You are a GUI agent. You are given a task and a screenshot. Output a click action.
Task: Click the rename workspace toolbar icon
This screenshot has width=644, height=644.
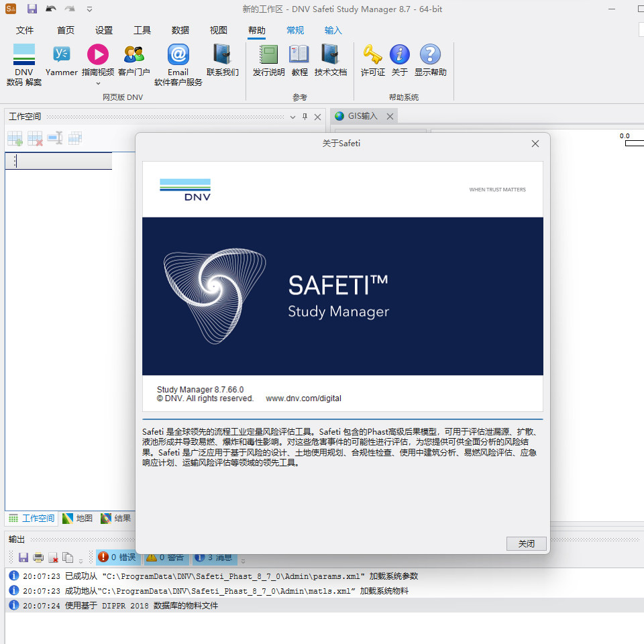click(x=54, y=138)
